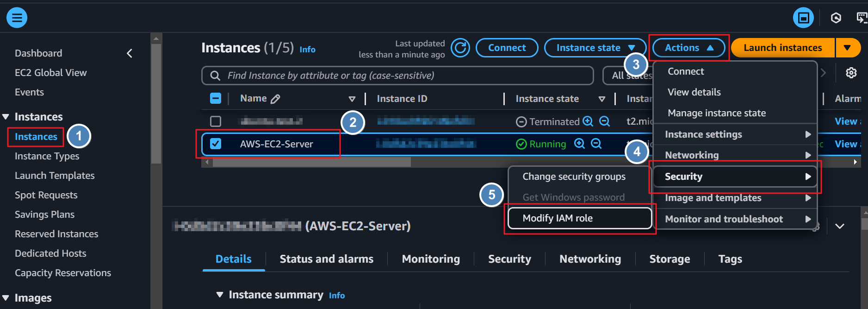Collapse the left navigation pane chevron

click(x=130, y=53)
